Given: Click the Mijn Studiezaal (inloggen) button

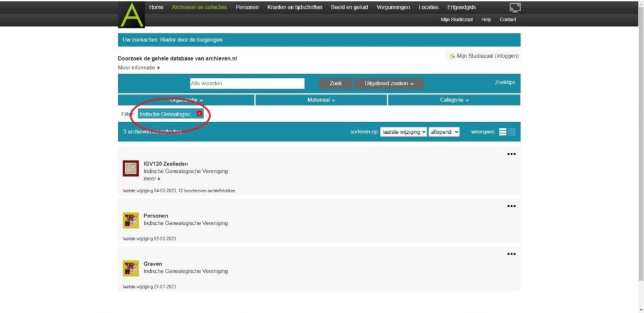Looking at the screenshot, I should [484, 56].
